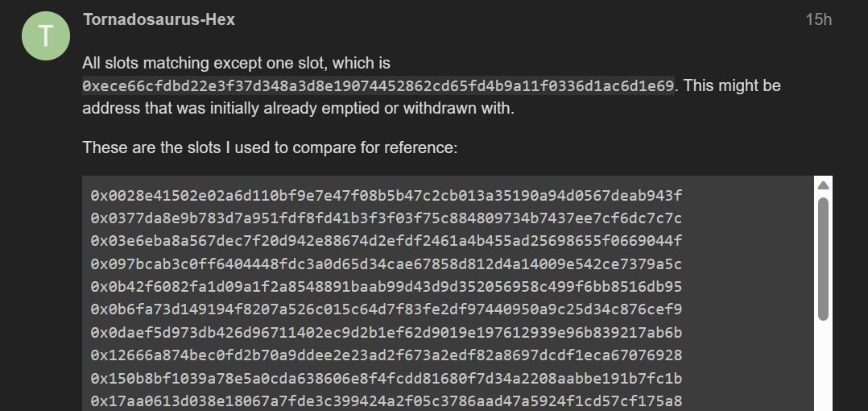
Task: Click the slot line starting 0x12666a87
Action: click(x=386, y=355)
